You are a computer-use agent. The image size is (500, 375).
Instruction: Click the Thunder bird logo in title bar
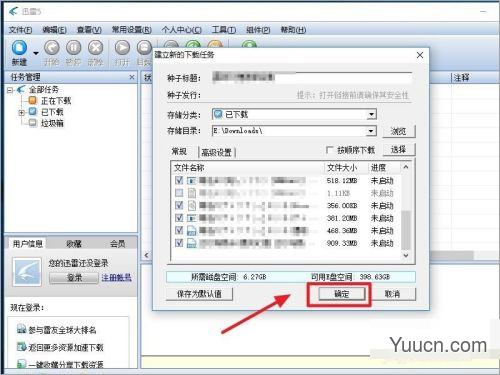pos(14,11)
